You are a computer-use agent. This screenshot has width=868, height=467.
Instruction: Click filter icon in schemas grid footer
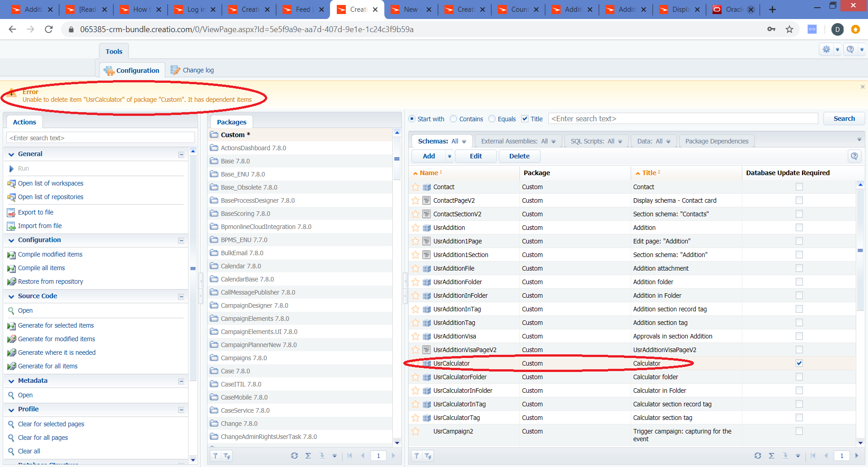(x=416, y=456)
